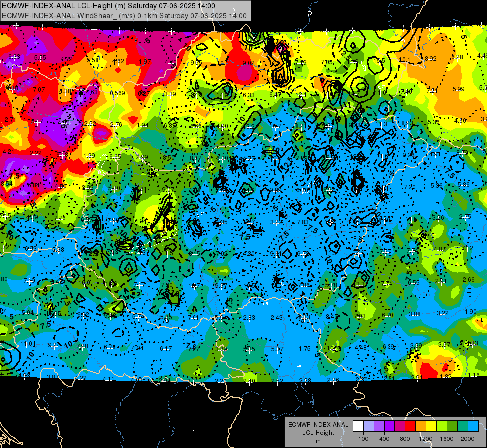
Task: Click the 100 label under the legend
Action: [363, 439]
